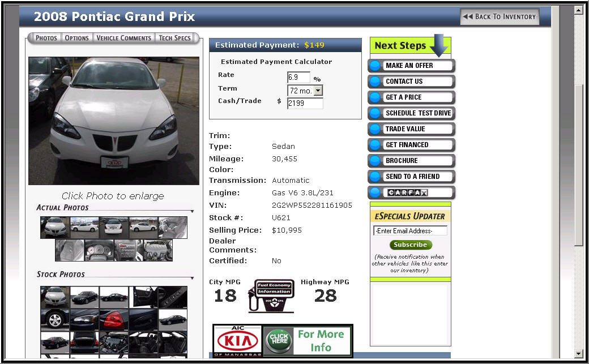589x364 pixels.
Task: Select fourth actual photo thumbnail
Action: click(x=143, y=228)
